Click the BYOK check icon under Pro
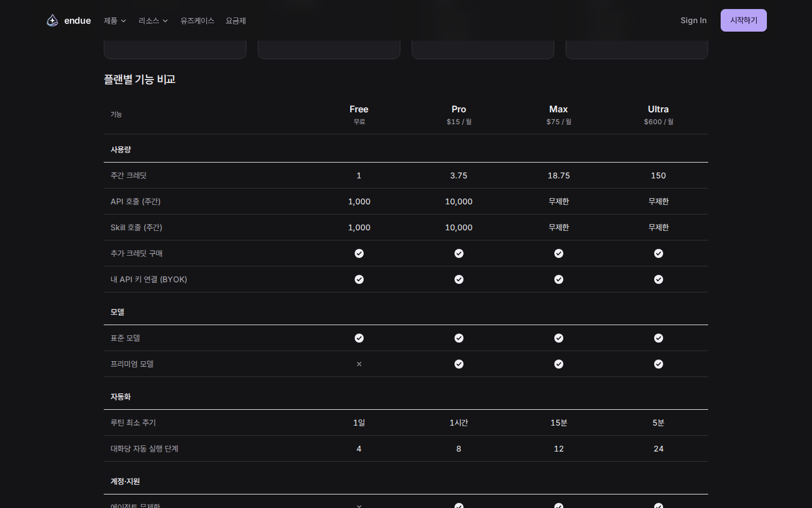The image size is (812, 508). pos(459,279)
